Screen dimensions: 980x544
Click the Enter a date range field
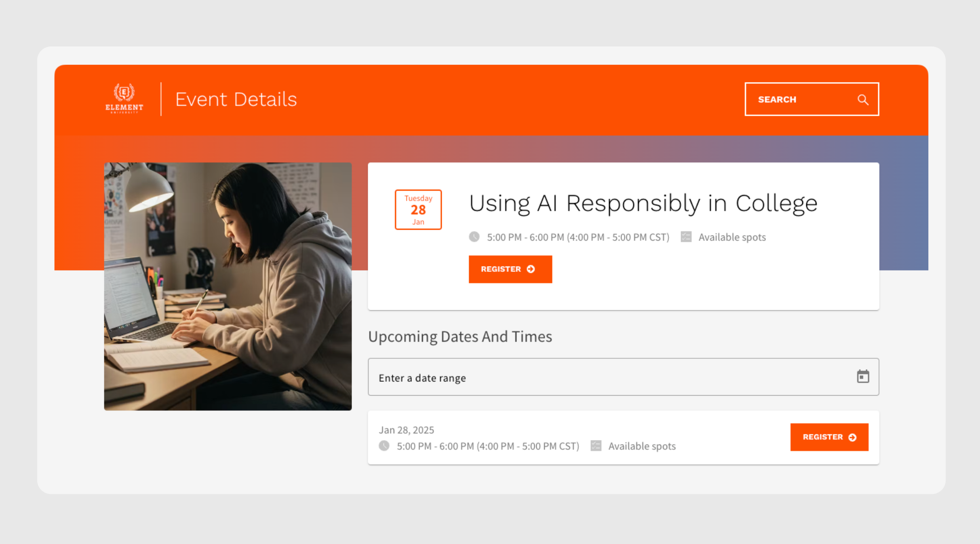[x=422, y=377]
